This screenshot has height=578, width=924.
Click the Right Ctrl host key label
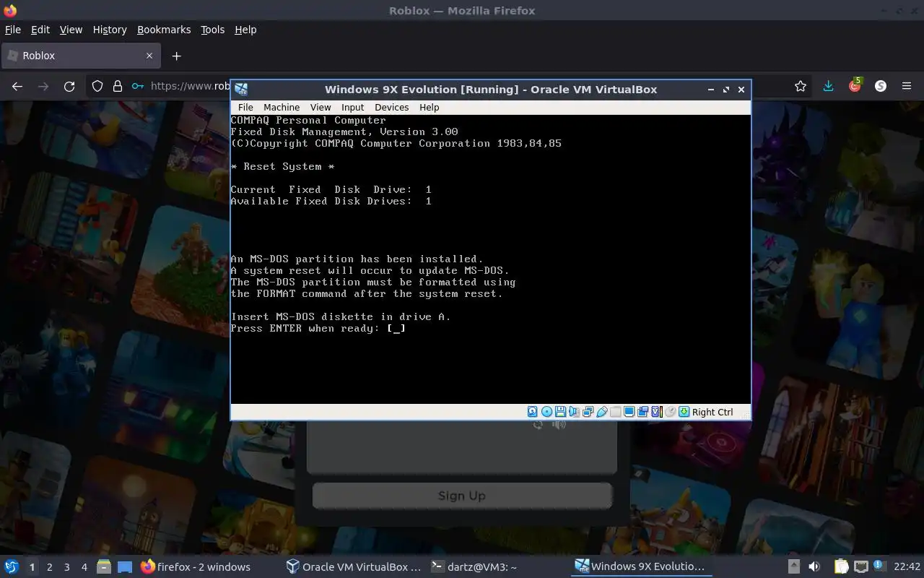click(x=712, y=412)
